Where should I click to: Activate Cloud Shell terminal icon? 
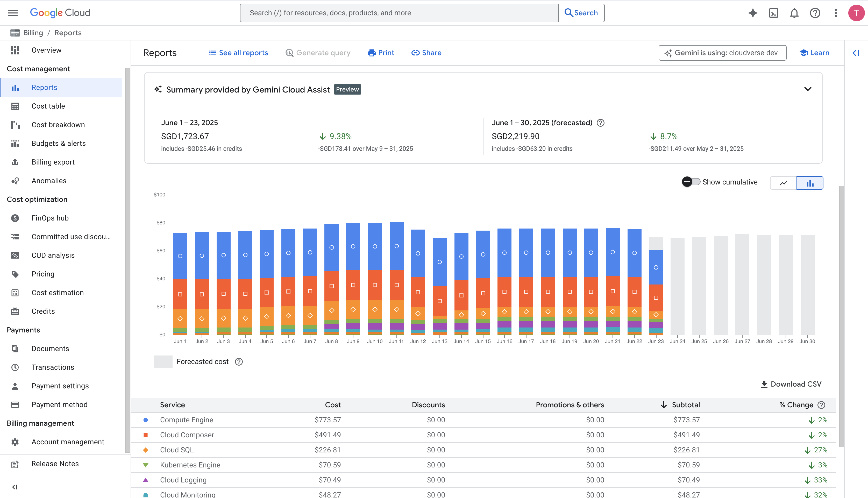click(774, 13)
